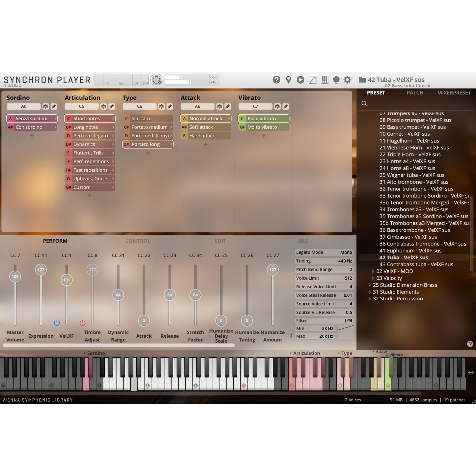Switch to the PATCH tab
476x476 pixels.
[x=415, y=93]
